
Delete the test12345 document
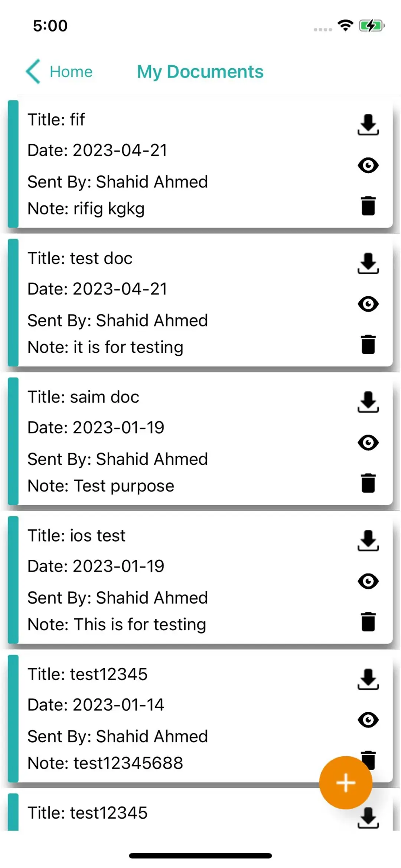[x=368, y=759]
